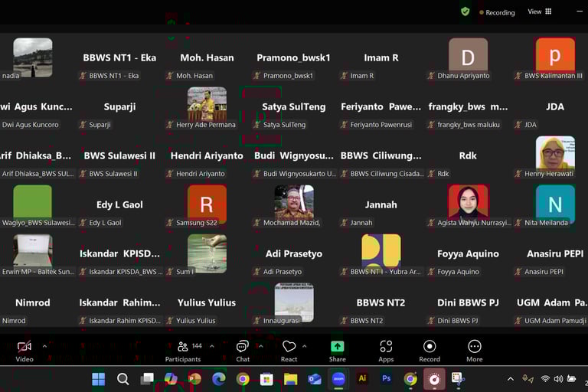This screenshot has height=392, width=588.
Task: Select Nita Meilanda's N avatar tile
Action: [x=555, y=203]
